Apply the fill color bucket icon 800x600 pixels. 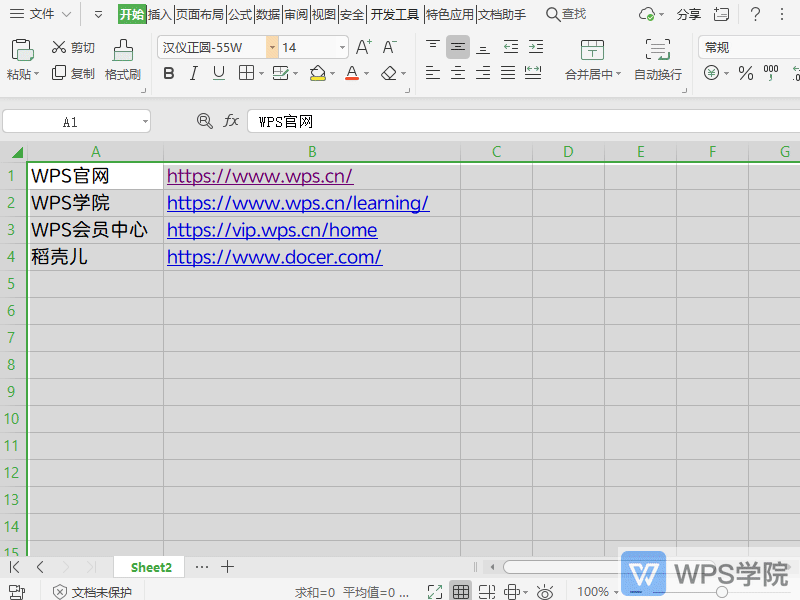tap(316, 73)
